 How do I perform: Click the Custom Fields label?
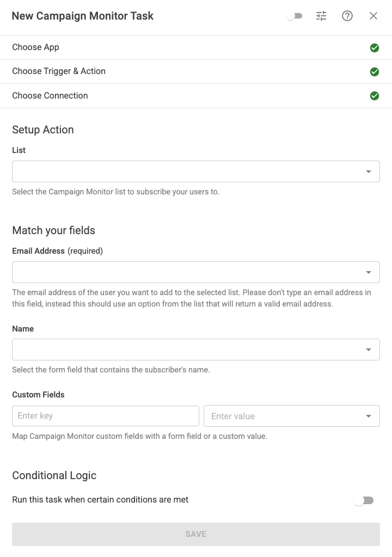[x=38, y=395]
